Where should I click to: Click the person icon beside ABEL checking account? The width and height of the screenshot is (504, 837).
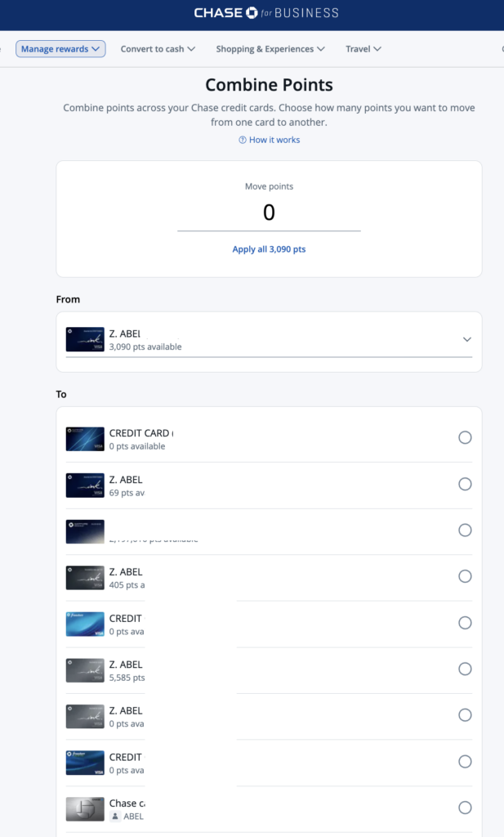point(114,816)
